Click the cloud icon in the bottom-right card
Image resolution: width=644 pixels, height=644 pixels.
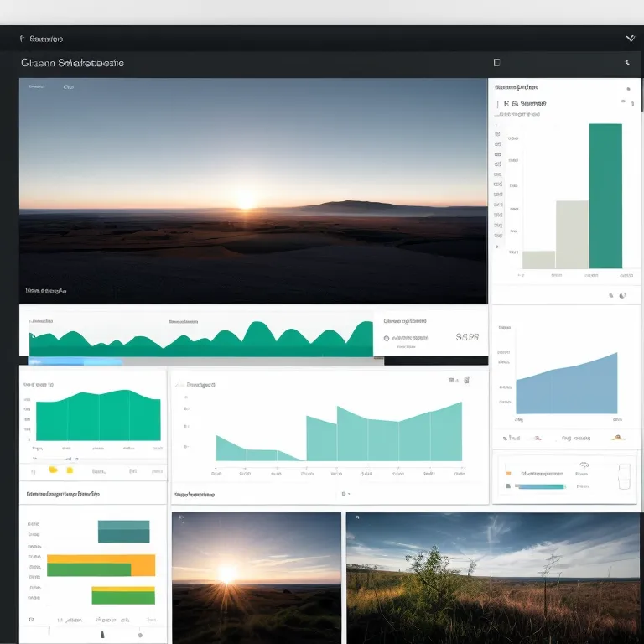pos(584,465)
